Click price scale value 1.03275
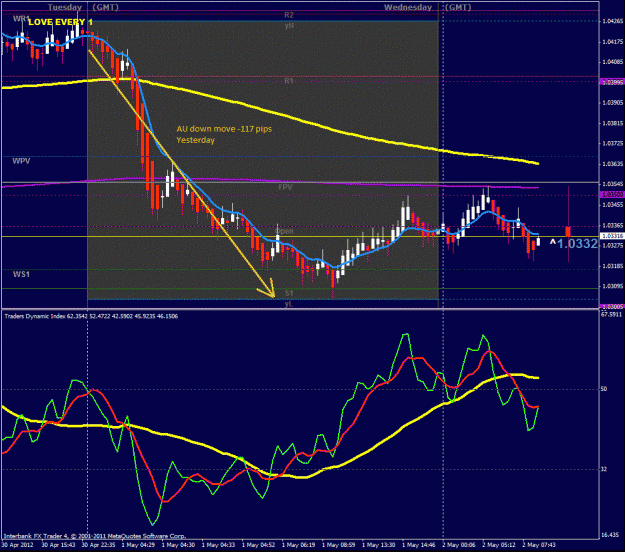The width and height of the screenshot is (625, 552). point(612,246)
